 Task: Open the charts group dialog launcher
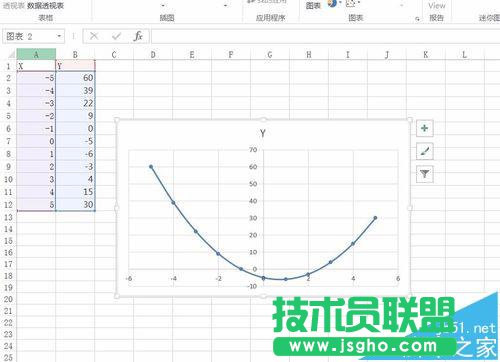pyautogui.click(x=417, y=19)
